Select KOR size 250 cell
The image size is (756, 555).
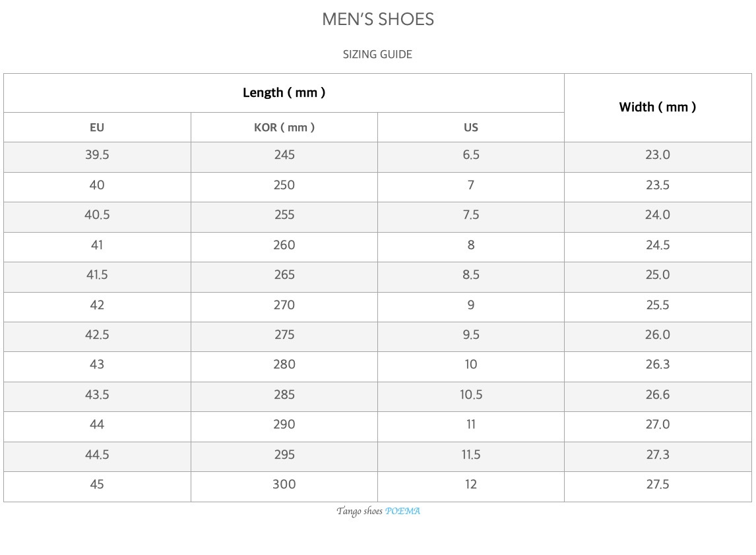(x=284, y=185)
